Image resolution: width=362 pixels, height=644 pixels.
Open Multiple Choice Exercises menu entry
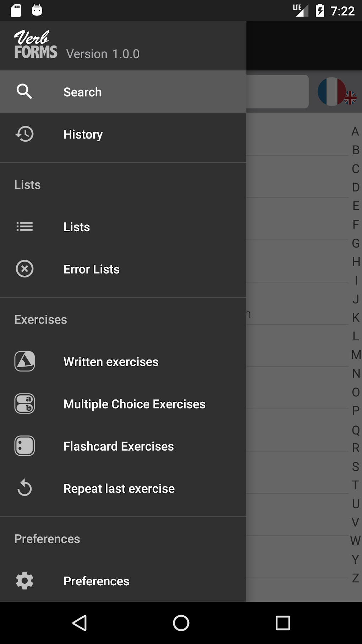[x=134, y=404]
